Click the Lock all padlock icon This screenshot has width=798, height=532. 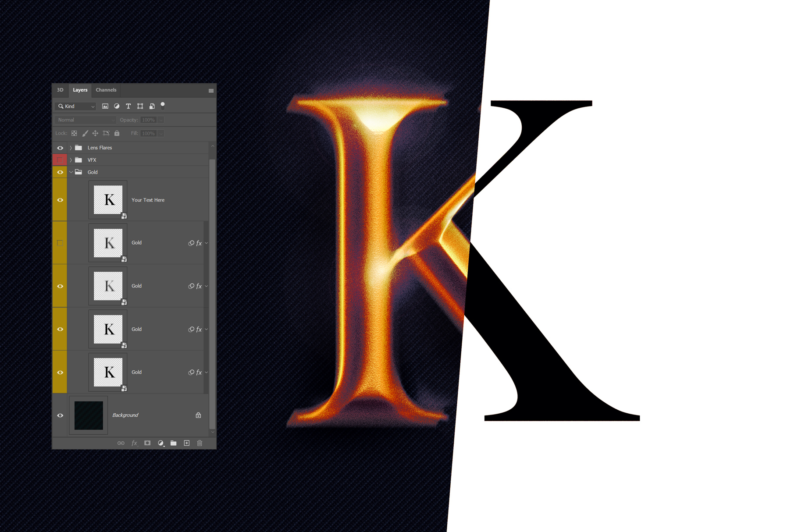117,133
